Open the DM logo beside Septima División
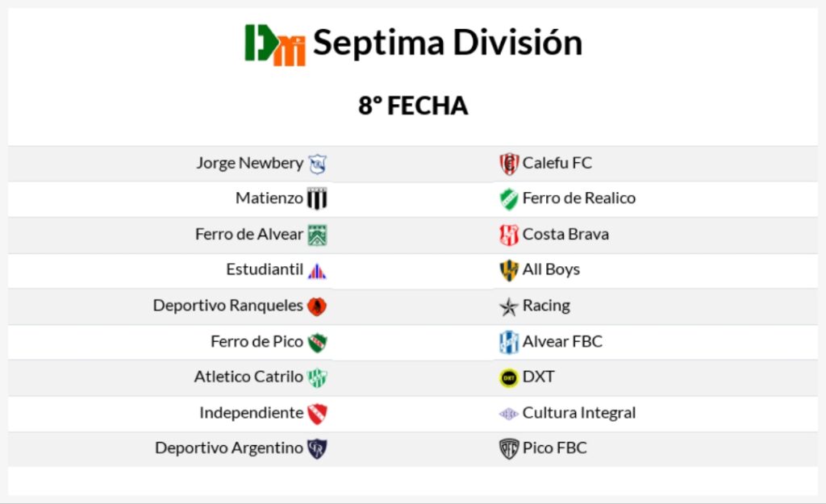This screenshot has width=826, height=504. point(275,45)
